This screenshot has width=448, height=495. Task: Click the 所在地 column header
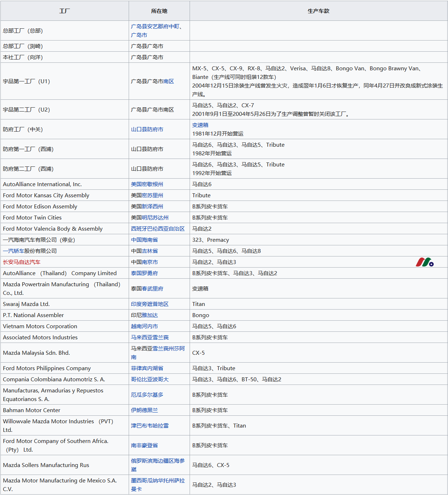[159, 11]
